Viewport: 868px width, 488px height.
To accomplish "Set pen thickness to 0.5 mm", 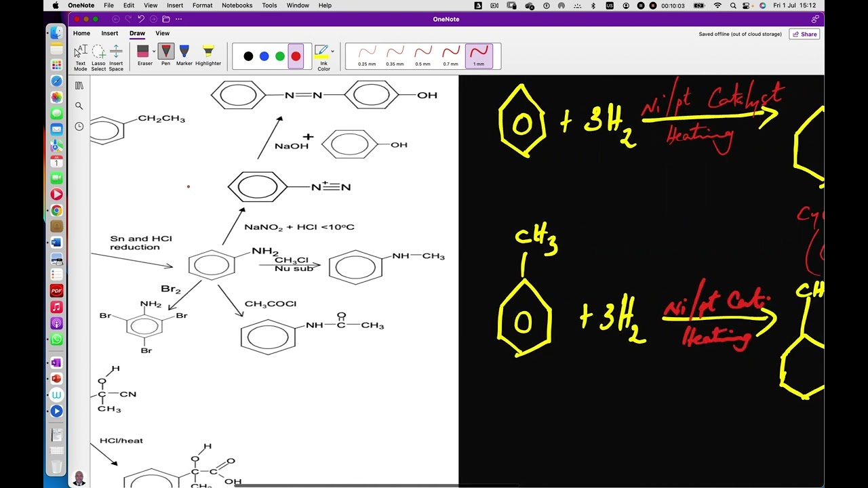I will tap(422, 56).
